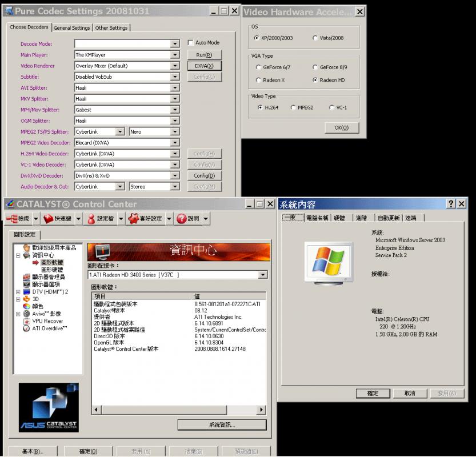Click the 快速鍵 hotkeys toolbar icon

coord(57,218)
